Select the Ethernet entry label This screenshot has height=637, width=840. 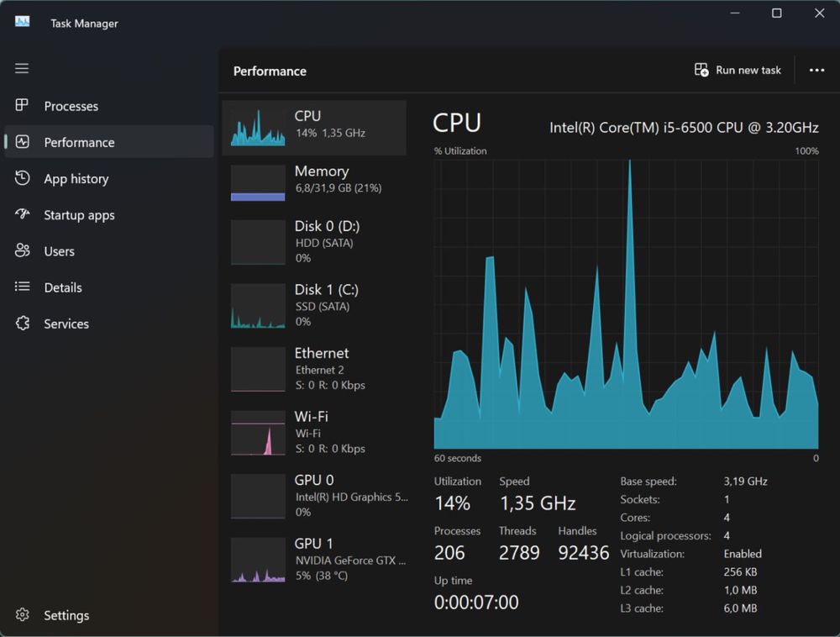click(x=322, y=353)
